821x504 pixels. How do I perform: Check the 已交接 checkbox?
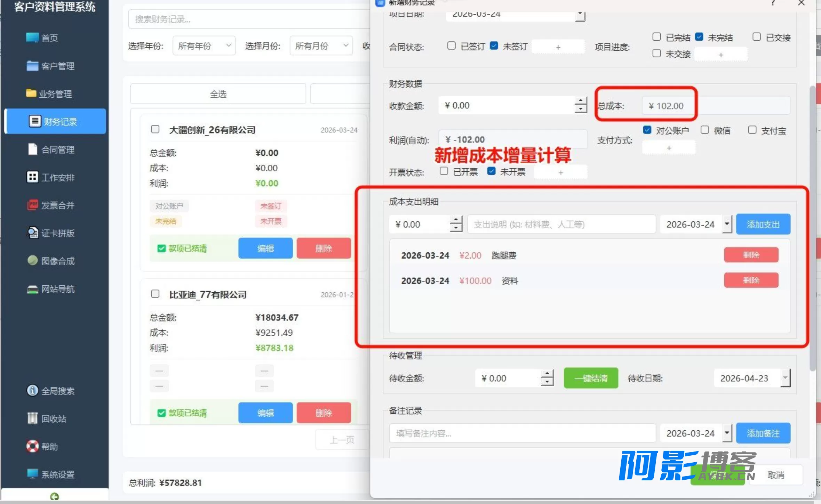click(757, 37)
